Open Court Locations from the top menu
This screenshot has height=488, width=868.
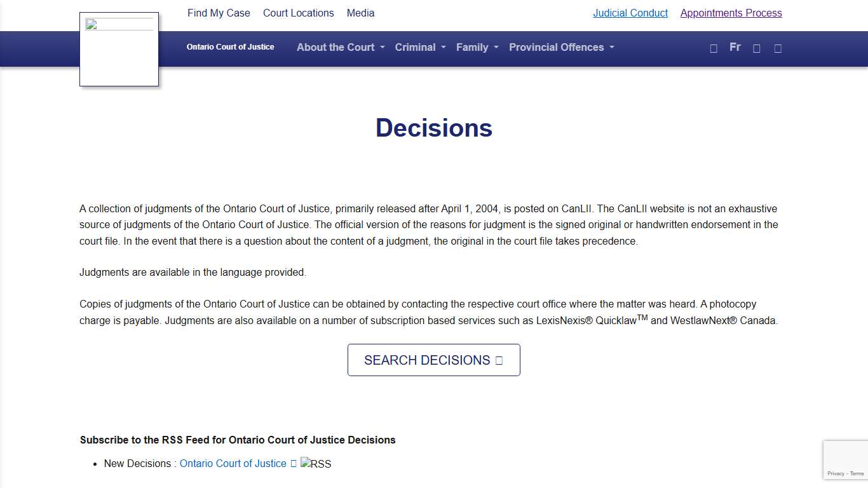click(298, 13)
